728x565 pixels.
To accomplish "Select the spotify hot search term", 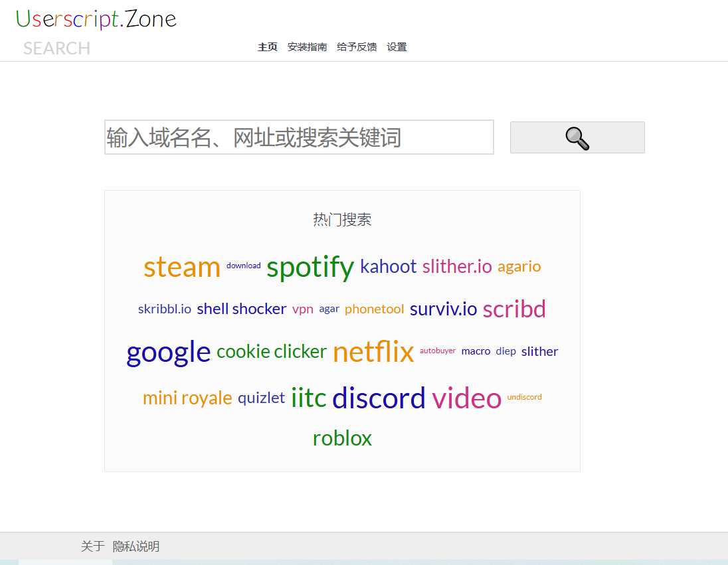I will point(310,267).
